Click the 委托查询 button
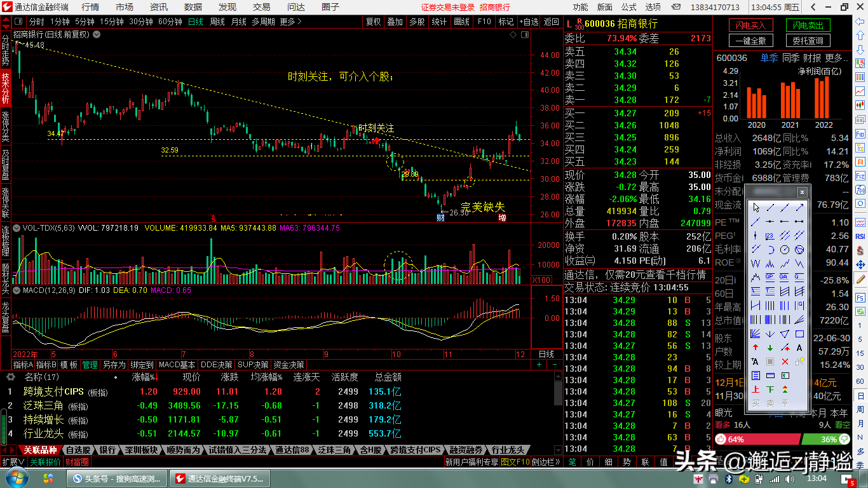The image size is (868, 488). (808, 41)
